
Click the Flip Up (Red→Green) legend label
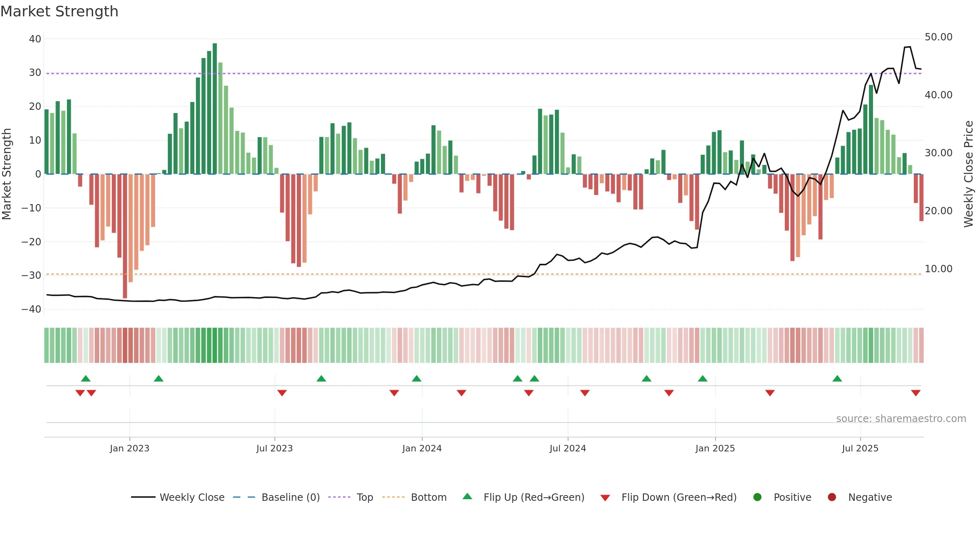point(534,497)
